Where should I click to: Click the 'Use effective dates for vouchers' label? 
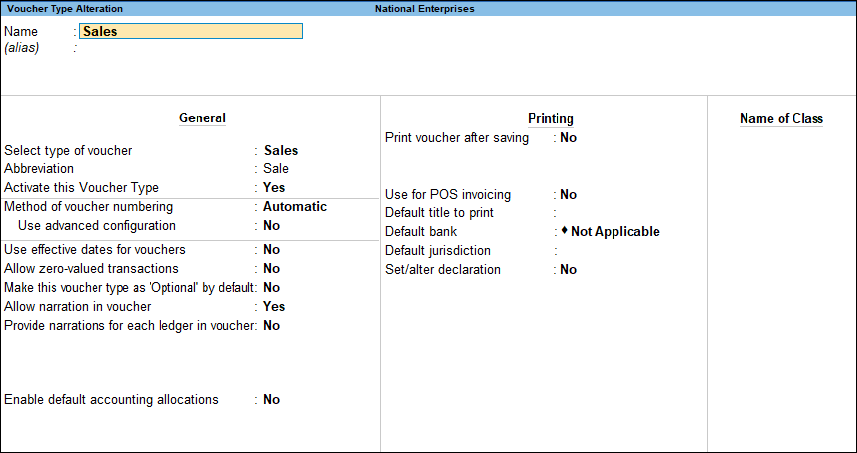point(95,250)
